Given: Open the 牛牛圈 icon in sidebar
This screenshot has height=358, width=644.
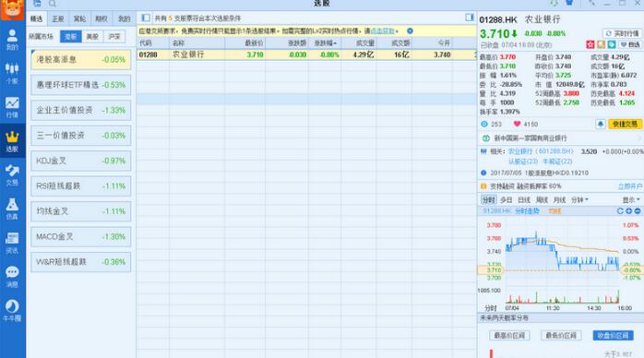Looking at the screenshot, I should (12, 310).
